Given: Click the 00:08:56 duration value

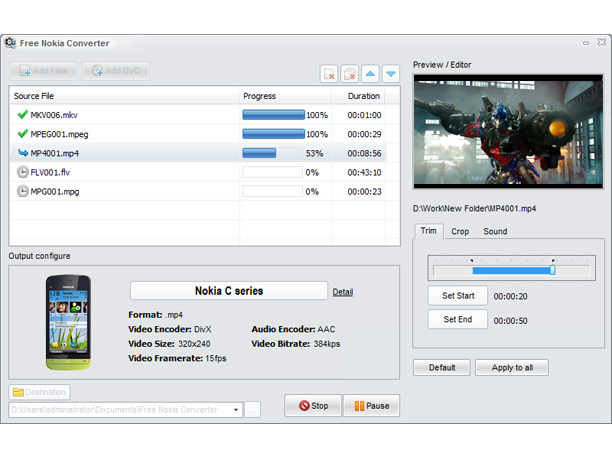Looking at the screenshot, I should point(364,153).
